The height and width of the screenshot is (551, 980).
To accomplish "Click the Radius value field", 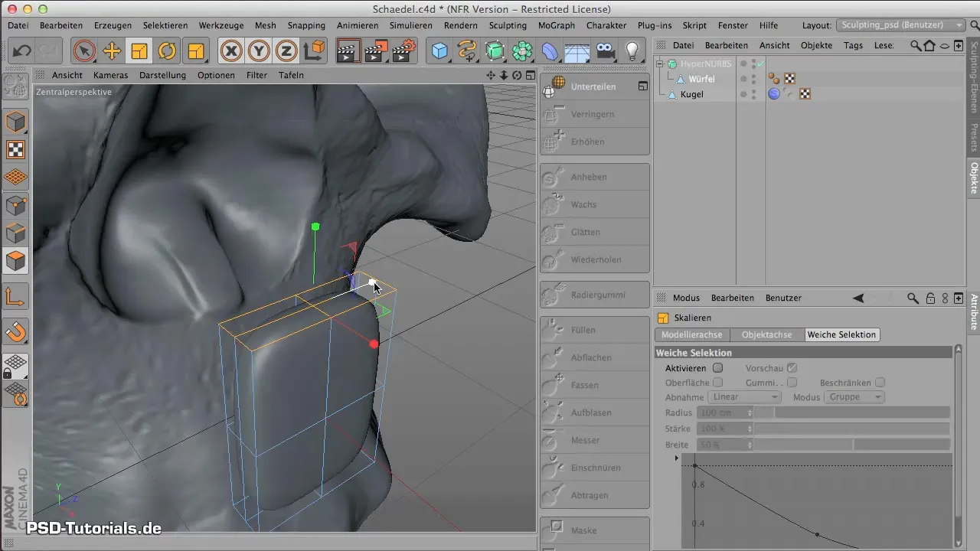I will tap(722, 412).
